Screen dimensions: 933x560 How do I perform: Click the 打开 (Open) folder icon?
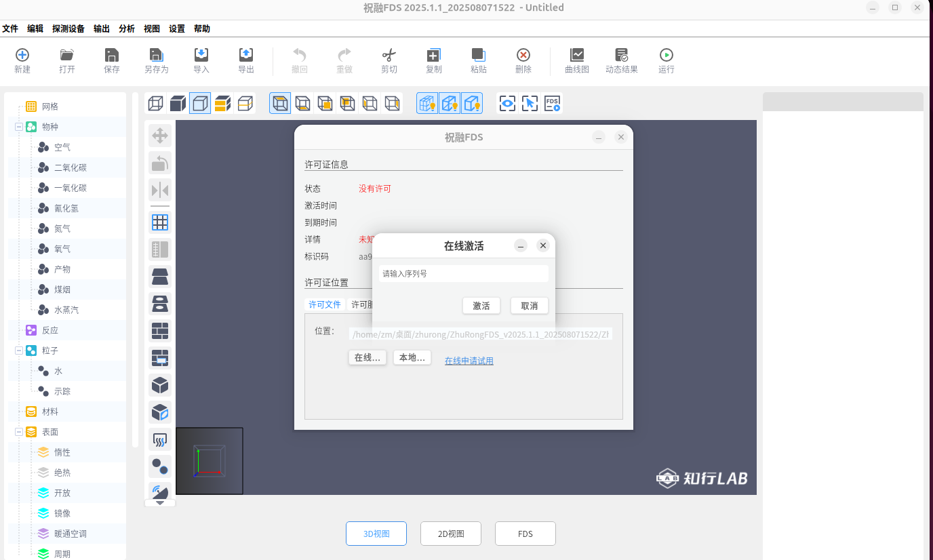[66, 55]
